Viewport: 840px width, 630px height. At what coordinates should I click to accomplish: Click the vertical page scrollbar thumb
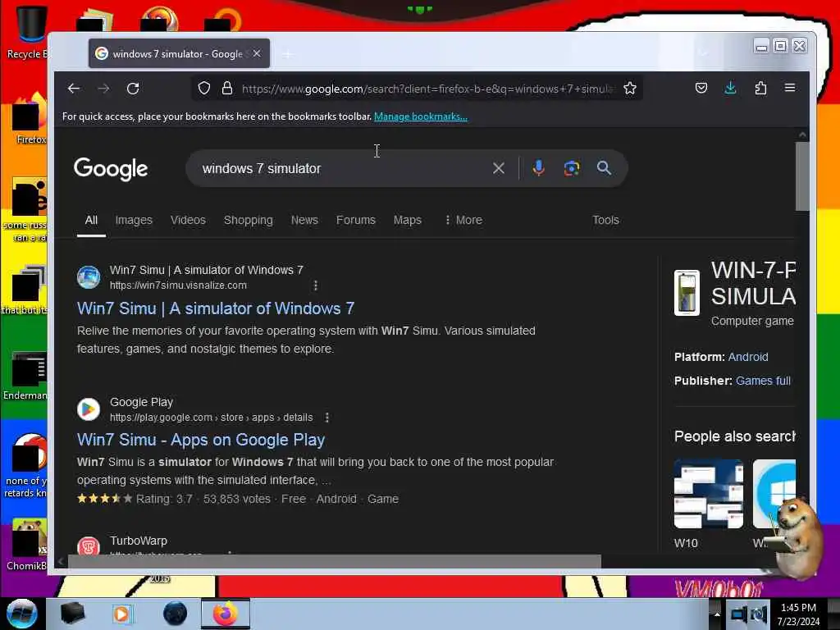[802, 176]
